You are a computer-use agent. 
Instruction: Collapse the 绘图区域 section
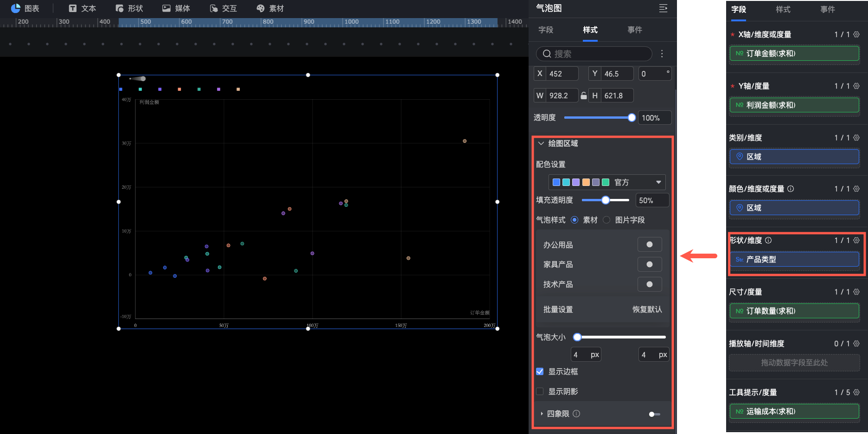pyautogui.click(x=541, y=143)
